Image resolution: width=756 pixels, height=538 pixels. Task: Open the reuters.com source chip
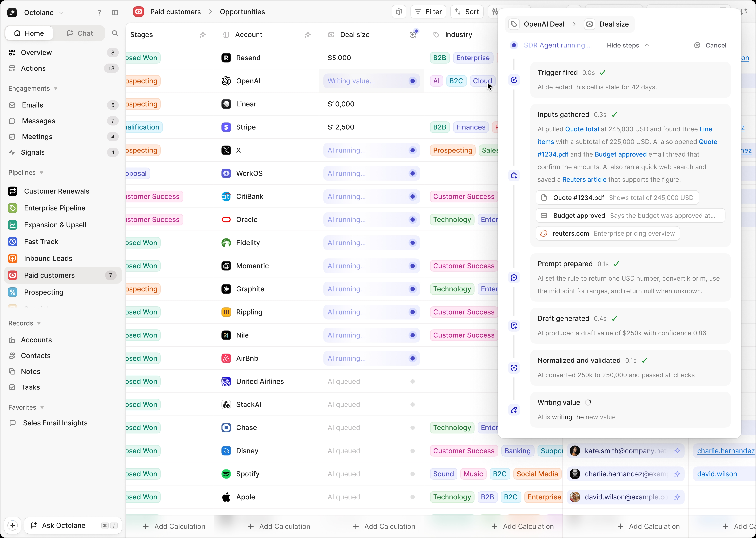pos(608,234)
